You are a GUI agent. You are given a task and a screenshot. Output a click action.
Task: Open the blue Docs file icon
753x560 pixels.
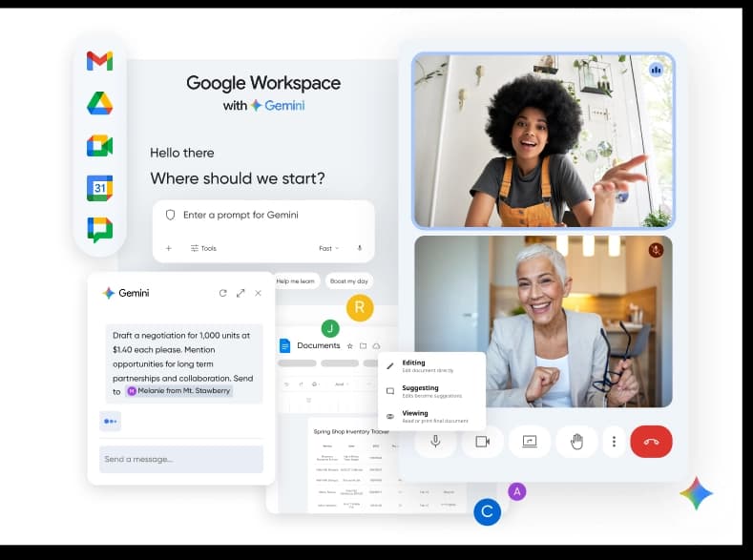click(284, 345)
